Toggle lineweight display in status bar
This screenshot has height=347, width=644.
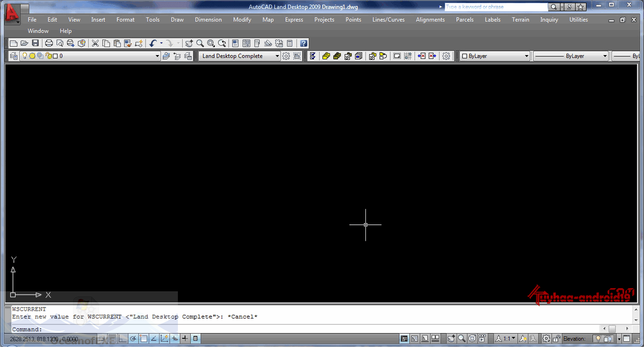point(185,338)
